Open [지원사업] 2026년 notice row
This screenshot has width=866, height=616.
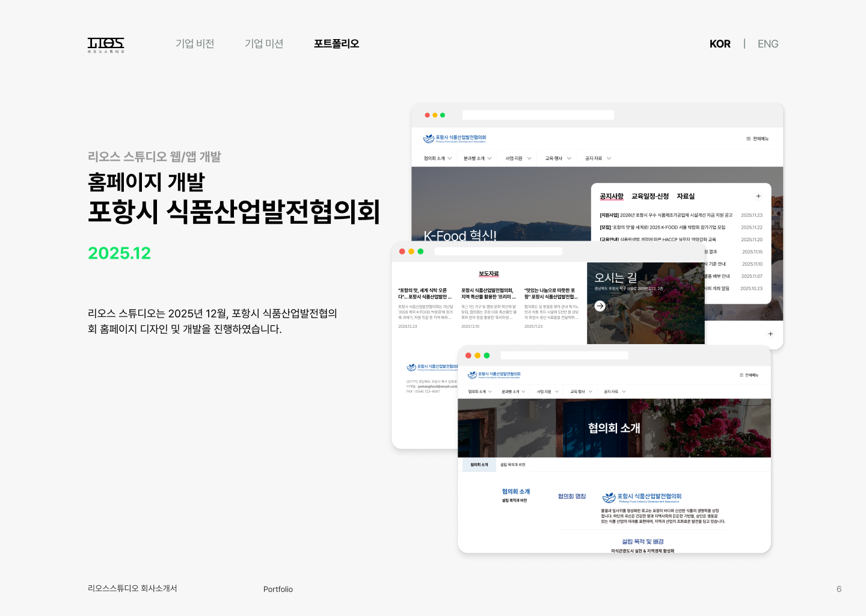(681, 215)
